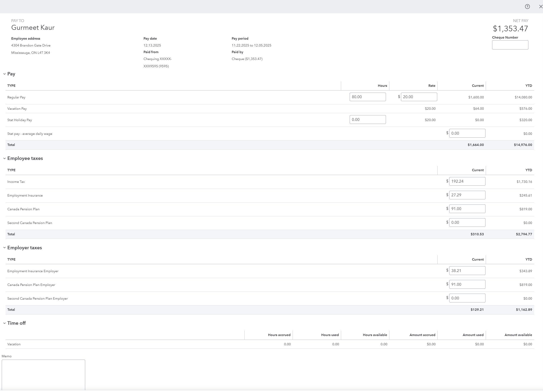Collapse the Time off section
543x392 pixels.
tap(4, 323)
